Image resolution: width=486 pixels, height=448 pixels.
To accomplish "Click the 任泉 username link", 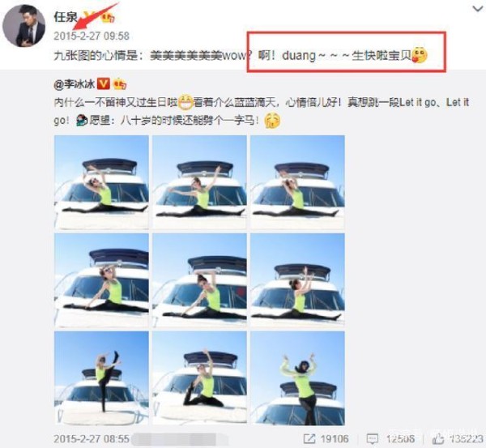I will [x=66, y=17].
